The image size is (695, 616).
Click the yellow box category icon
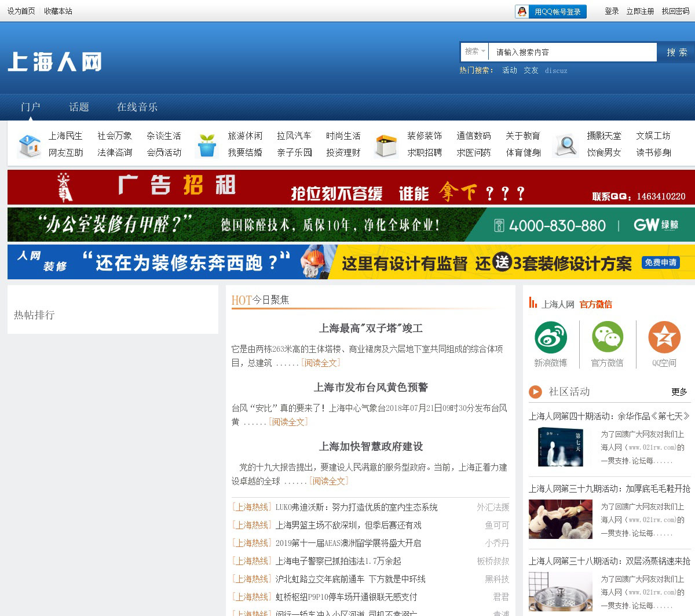386,145
